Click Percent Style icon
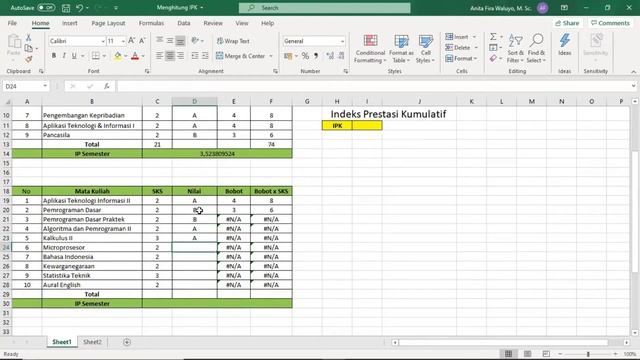 tap(305, 56)
